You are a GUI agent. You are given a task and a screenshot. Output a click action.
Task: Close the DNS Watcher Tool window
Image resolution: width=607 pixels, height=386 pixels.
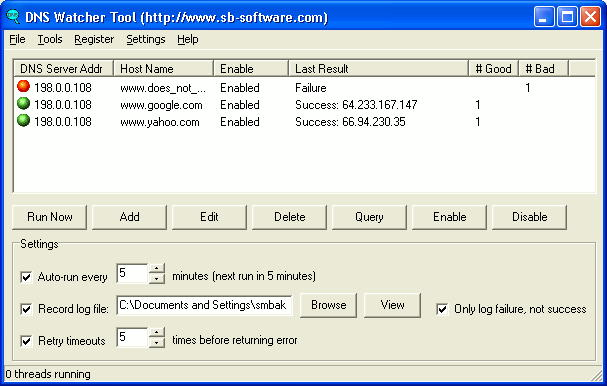(x=591, y=17)
